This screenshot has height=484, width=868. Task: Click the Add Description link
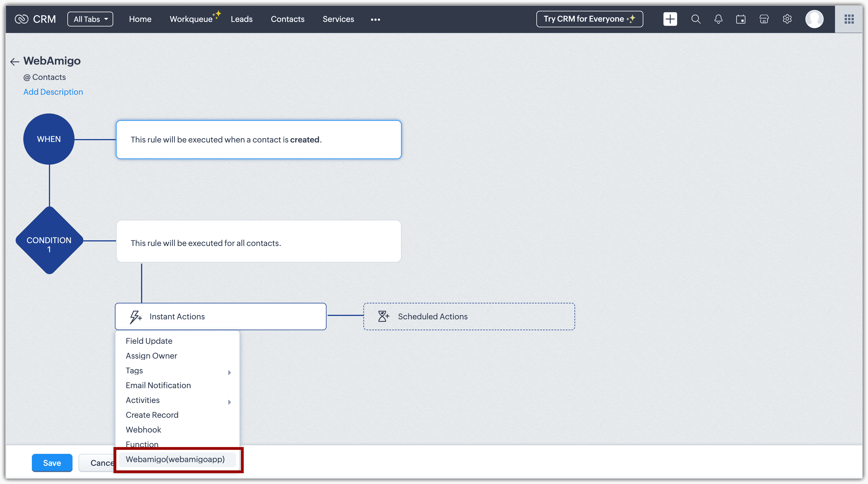pyautogui.click(x=53, y=92)
